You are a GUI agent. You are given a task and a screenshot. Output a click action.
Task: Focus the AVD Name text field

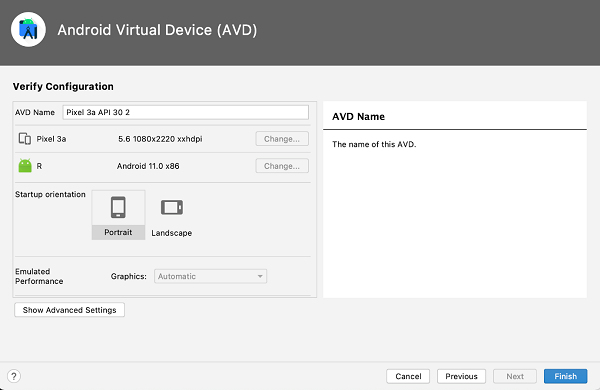click(x=186, y=112)
